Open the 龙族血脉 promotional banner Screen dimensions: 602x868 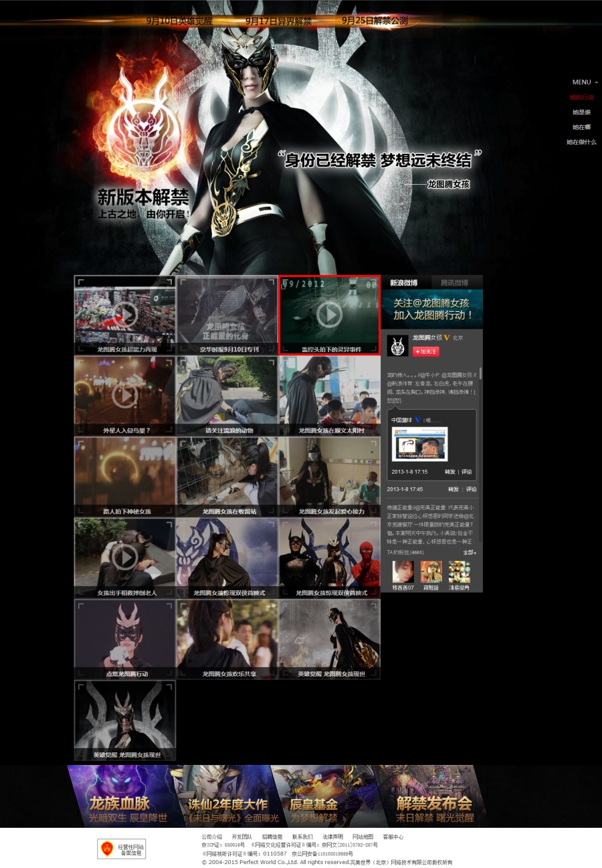coord(120,796)
